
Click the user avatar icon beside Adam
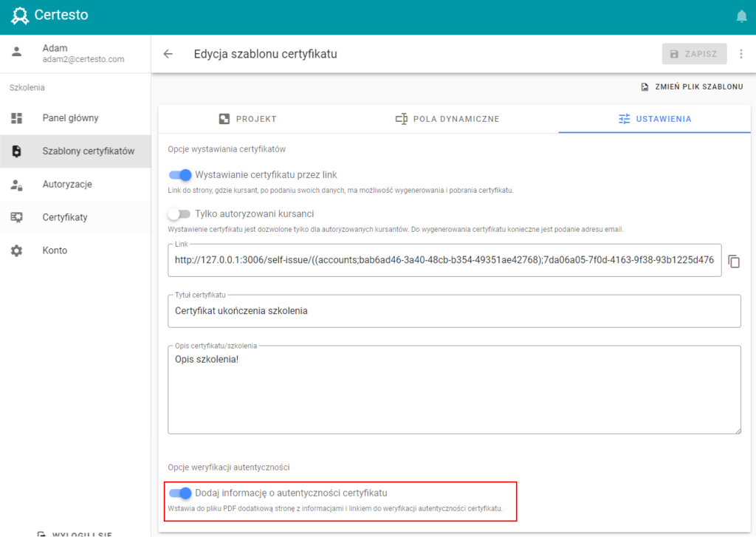(17, 52)
